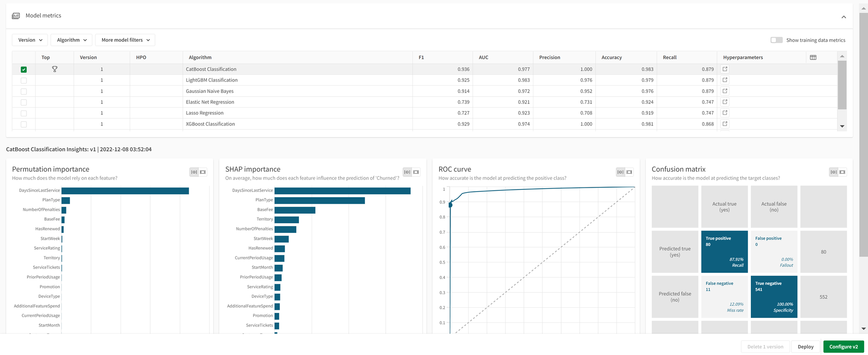Click BaseFee bar in SHAP importance

(295, 210)
